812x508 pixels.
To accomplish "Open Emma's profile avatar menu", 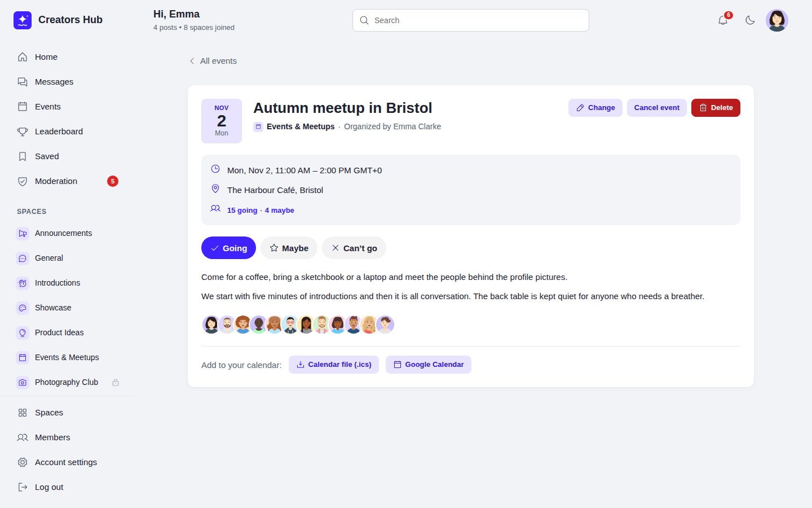I will pyautogui.click(x=777, y=20).
